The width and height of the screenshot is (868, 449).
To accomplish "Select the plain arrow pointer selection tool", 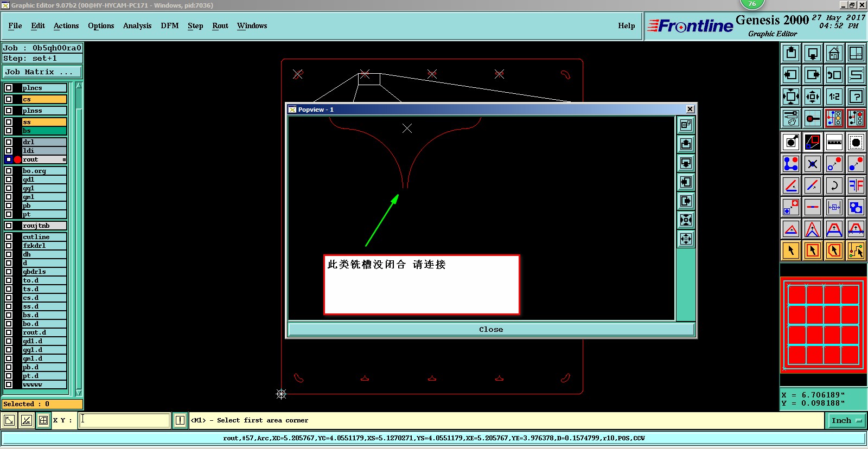I will click(791, 251).
